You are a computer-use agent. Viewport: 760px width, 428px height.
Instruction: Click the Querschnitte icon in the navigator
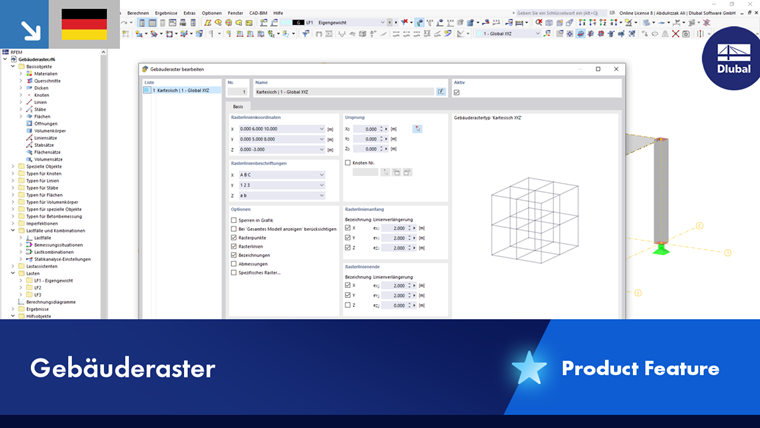click(x=30, y=81)
